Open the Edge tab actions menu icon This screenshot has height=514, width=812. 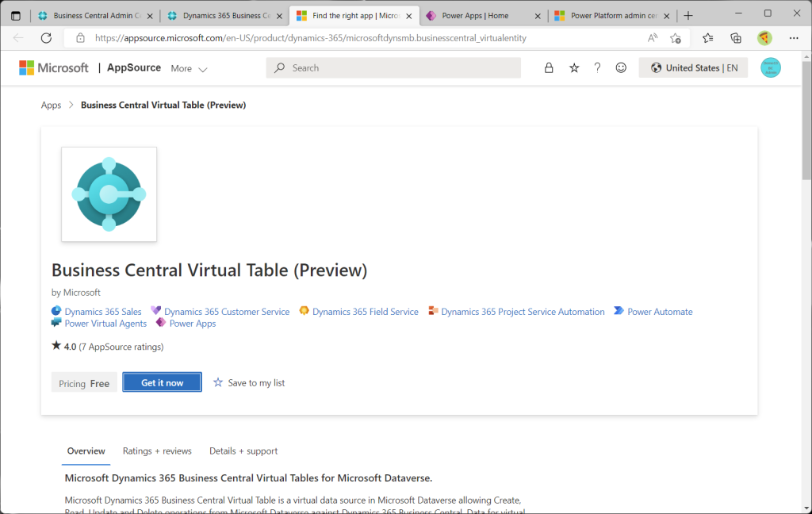click(x=16, y=16)
